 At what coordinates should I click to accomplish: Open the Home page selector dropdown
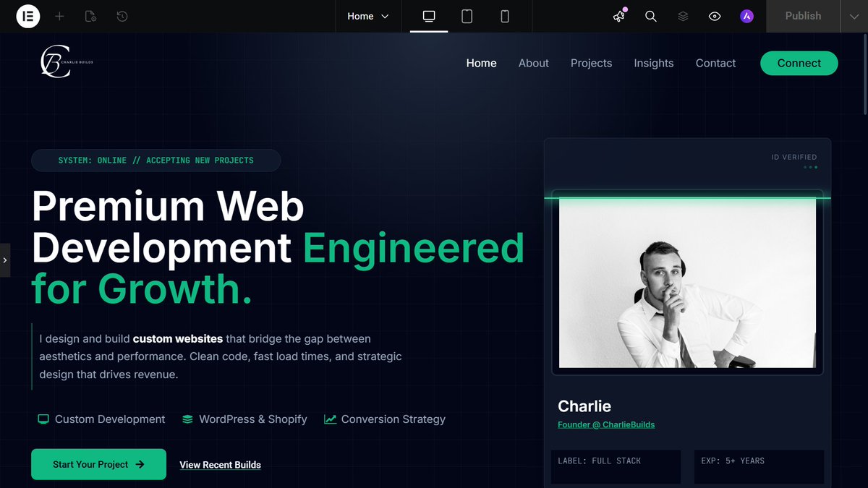pyautogui.click(x=367, y=16)
